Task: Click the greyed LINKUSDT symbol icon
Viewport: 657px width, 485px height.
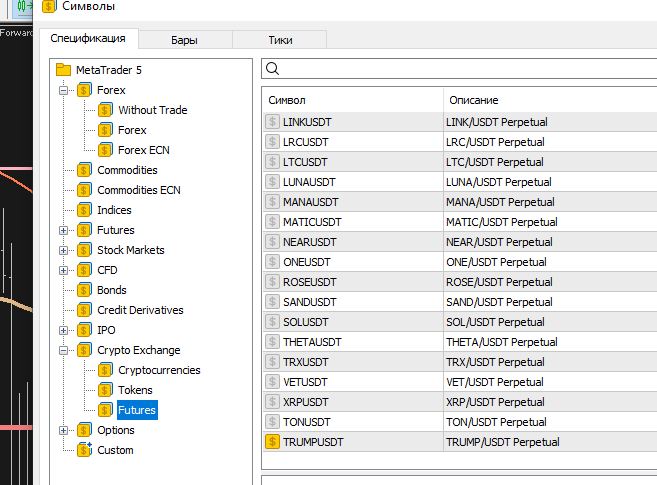Action: 272,122
